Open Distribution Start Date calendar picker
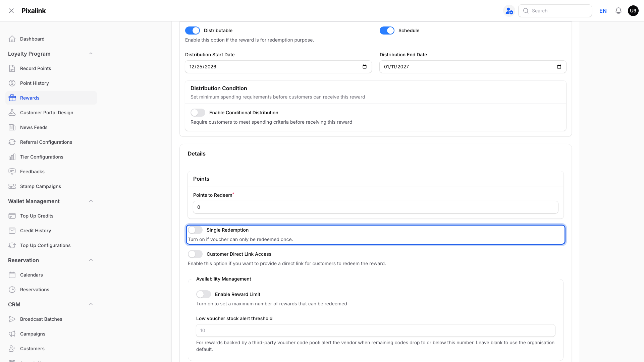 point(365,67)
